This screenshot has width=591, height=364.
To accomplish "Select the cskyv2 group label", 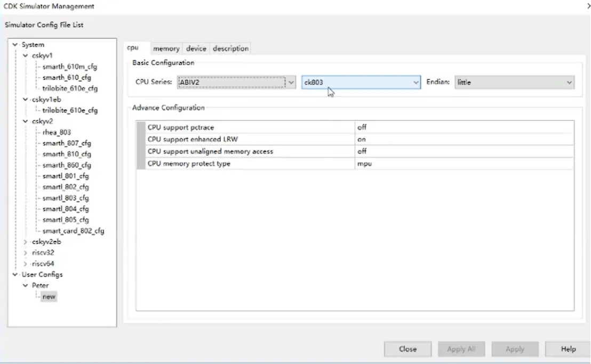I will [x=42, y=122].
